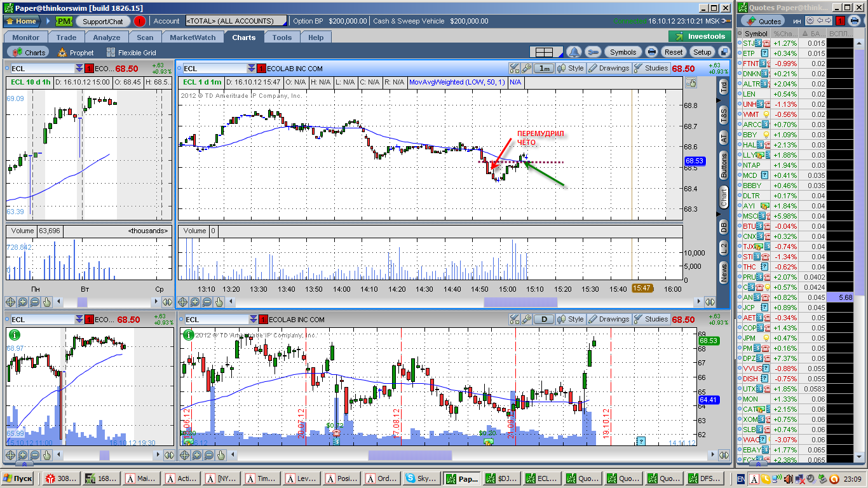This screenshot has width=868, height=488.
Task: Toggle the L 2 side panel button
Action: pyautogui.click(x=723, y=248)
